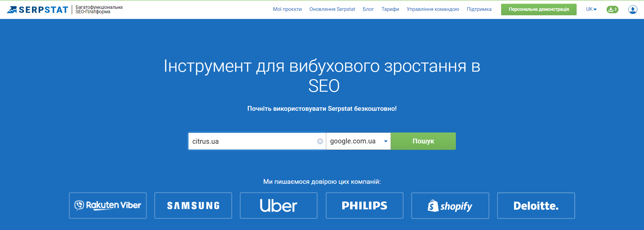Image resolution: width=644 pixels, height=230 pixels.
Task: Open Мої проєкти menu item
Action: tap(287, 9)
